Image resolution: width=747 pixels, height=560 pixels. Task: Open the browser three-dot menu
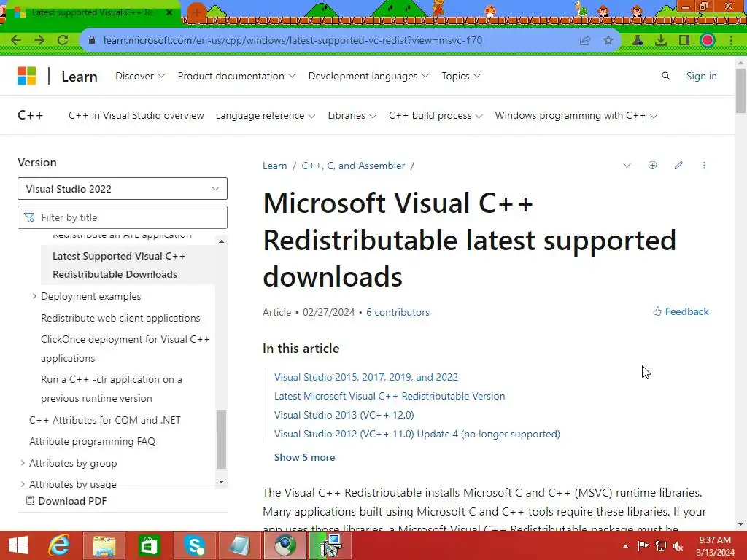[731, 41]
